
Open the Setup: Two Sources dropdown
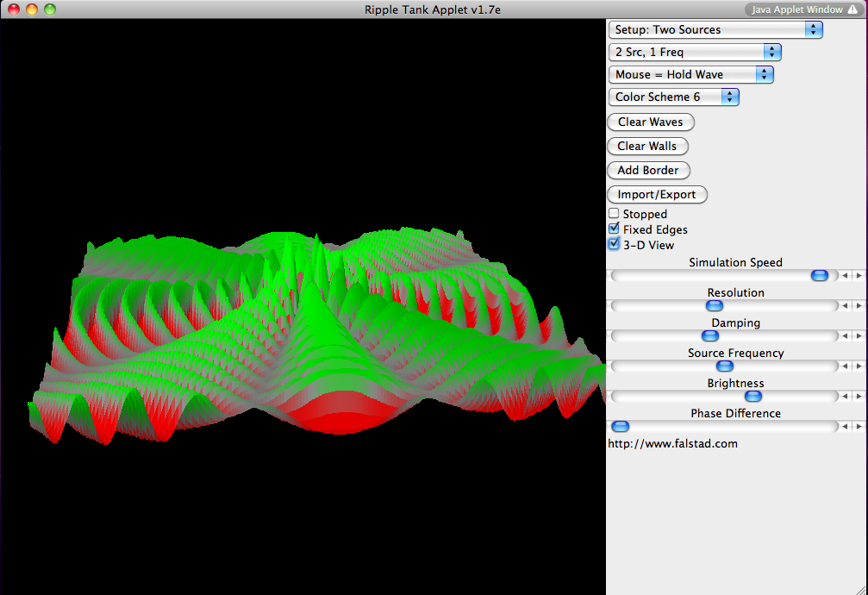pos(715,29)
